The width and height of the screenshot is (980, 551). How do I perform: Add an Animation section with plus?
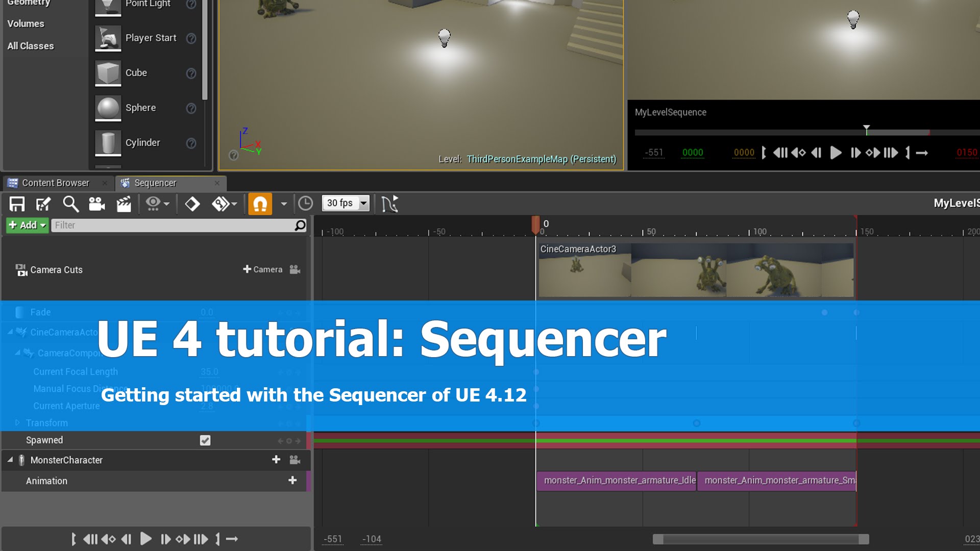click(x=292, y=480)
